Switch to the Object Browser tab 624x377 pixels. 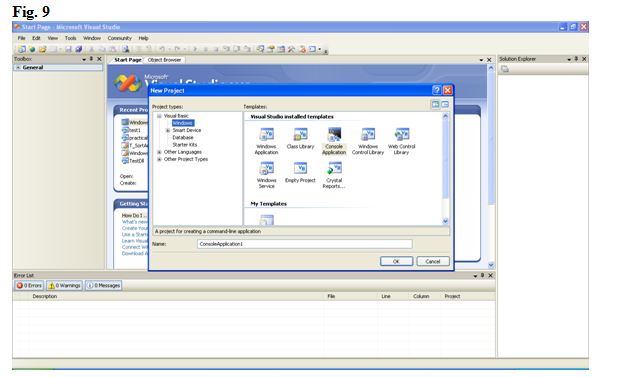[164, 60]
